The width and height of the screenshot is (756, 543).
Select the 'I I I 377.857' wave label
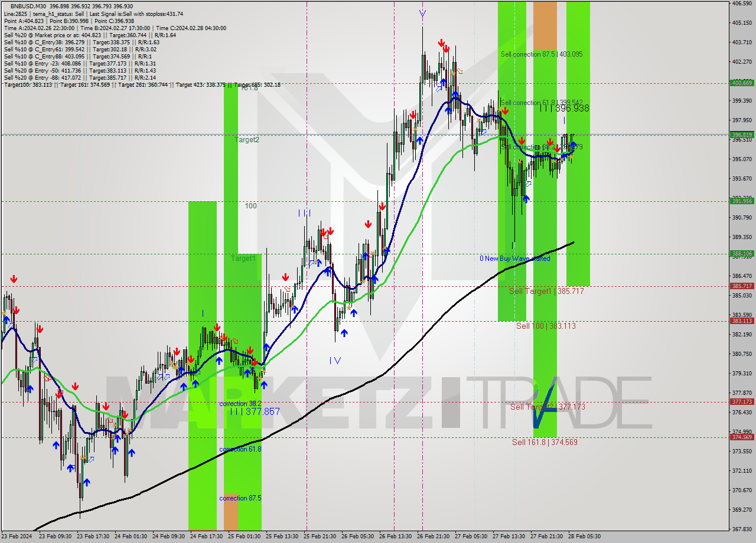point(255,411)
